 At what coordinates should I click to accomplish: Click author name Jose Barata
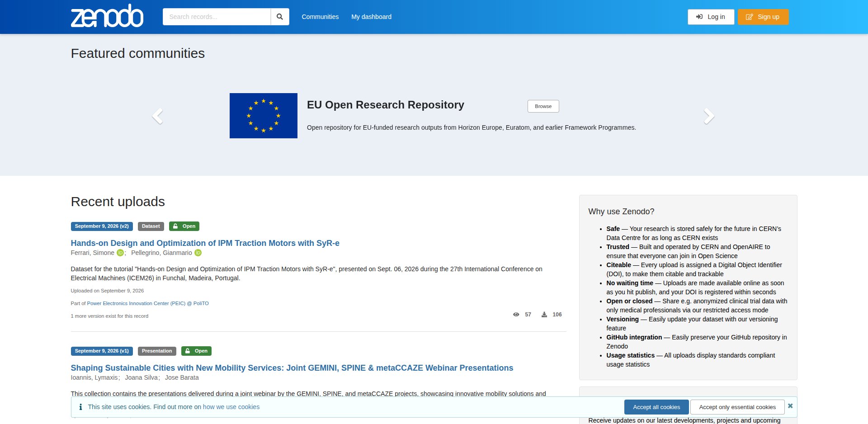[182, 377]
